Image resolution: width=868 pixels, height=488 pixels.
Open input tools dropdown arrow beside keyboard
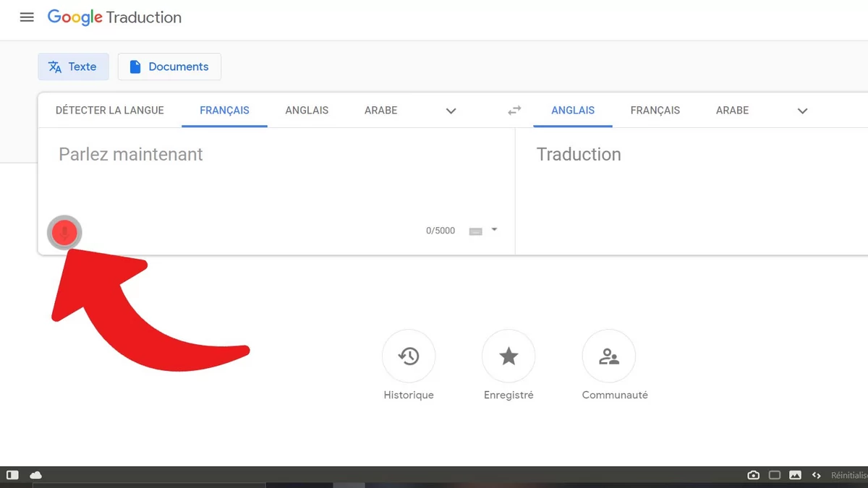(x=494, y=229)
